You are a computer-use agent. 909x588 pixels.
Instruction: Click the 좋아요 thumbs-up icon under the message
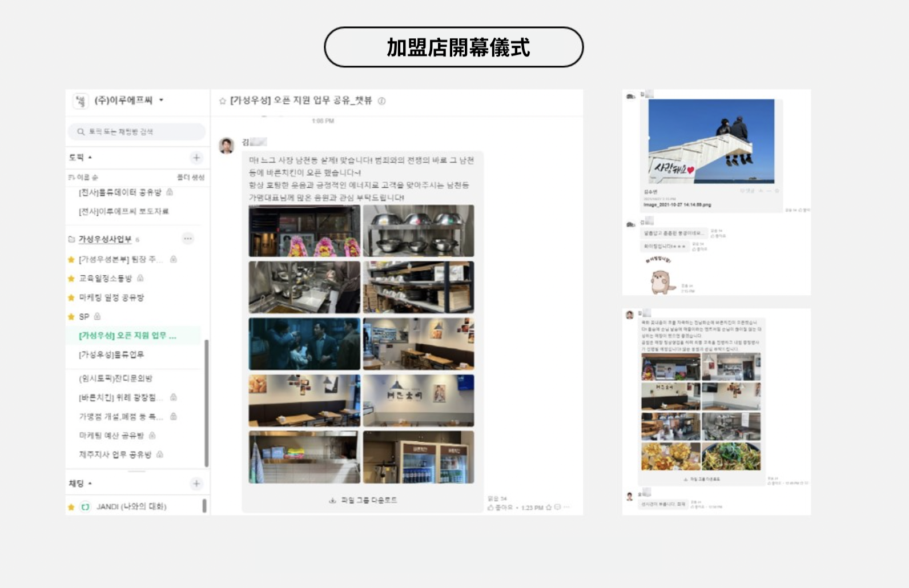click(490, 508)
